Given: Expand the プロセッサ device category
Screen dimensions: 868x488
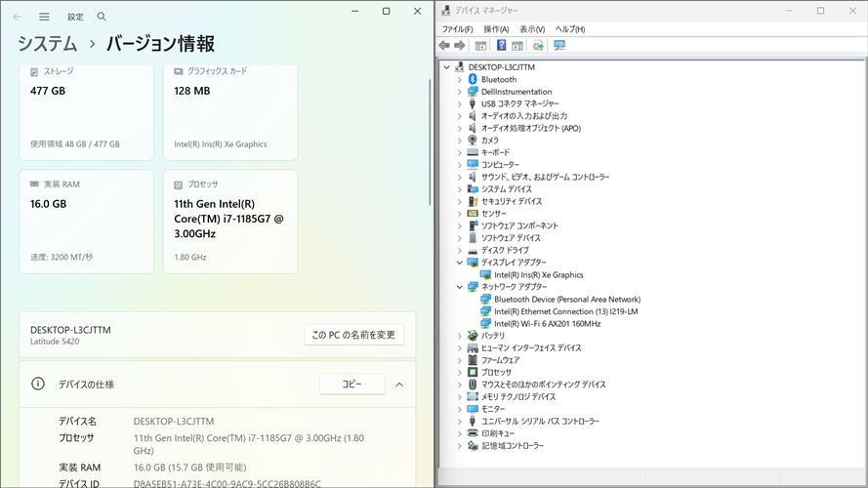Looking at the screenshot, I should click(x=460, y=372).
